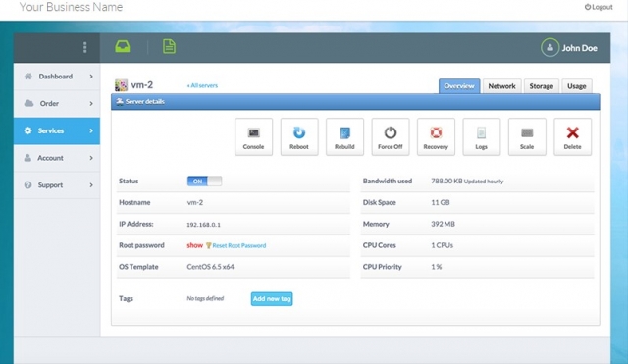Viewport: 628px width, 364px height.
Task: Open the server Console
Action: (253, 136)
